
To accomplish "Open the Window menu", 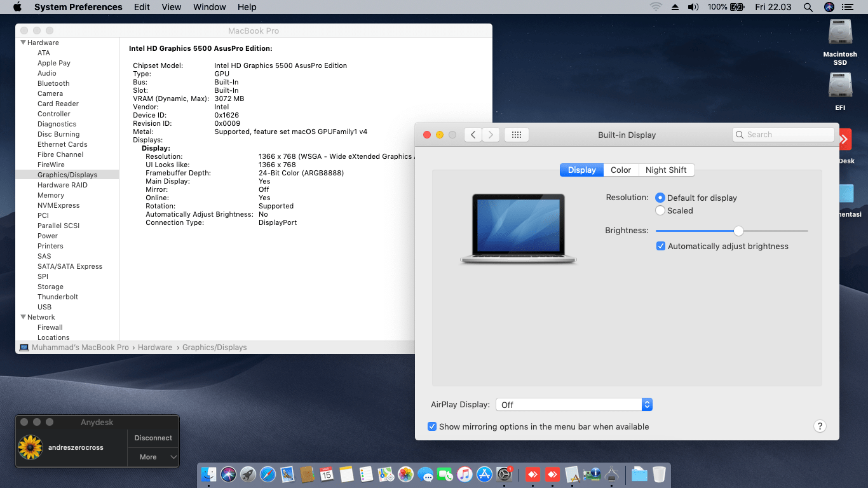I will (x=210, y=7).
